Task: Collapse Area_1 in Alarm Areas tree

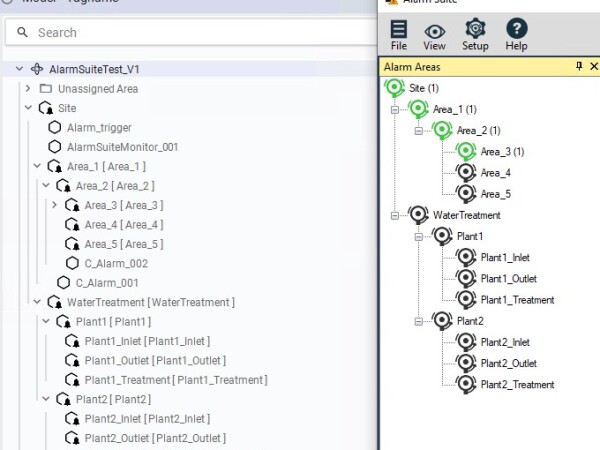Action: (395, 110)
